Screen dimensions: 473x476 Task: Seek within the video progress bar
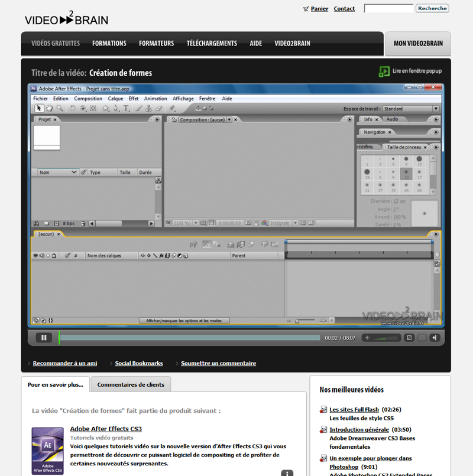click(189, 338)
